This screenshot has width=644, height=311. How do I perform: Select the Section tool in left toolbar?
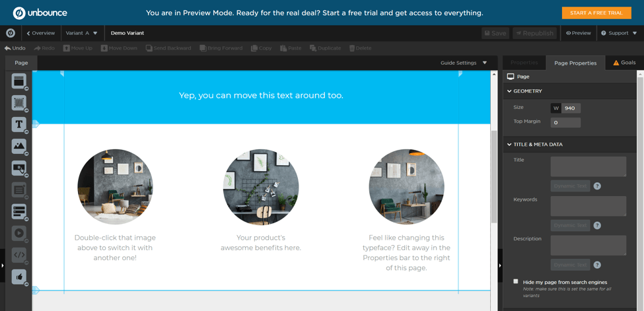coord(18,81)
